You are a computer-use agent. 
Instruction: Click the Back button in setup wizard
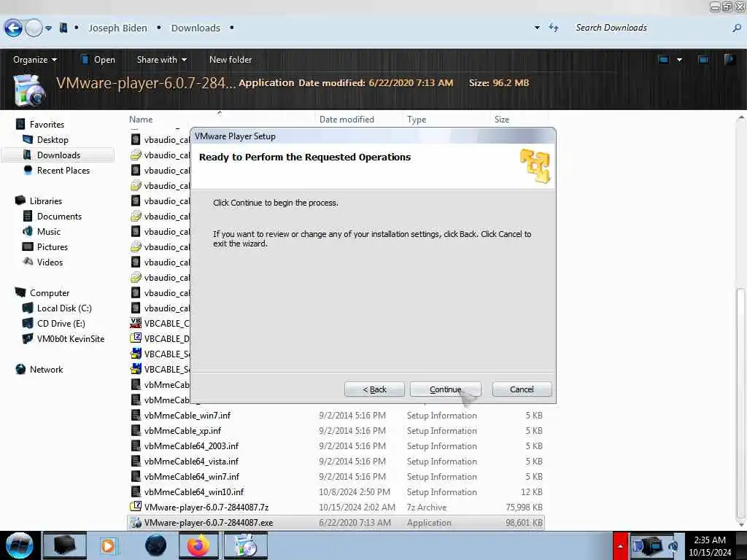(374, 389)
